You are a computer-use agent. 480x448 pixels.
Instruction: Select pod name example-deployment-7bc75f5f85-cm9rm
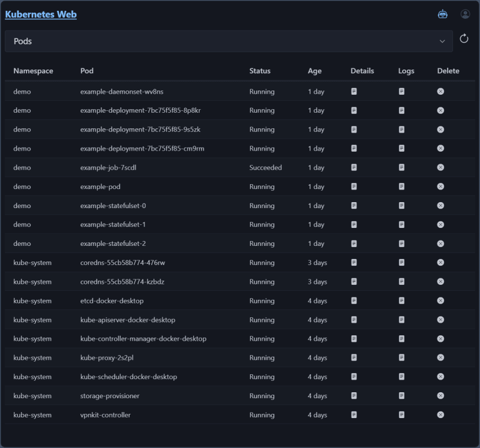point(142,148)
